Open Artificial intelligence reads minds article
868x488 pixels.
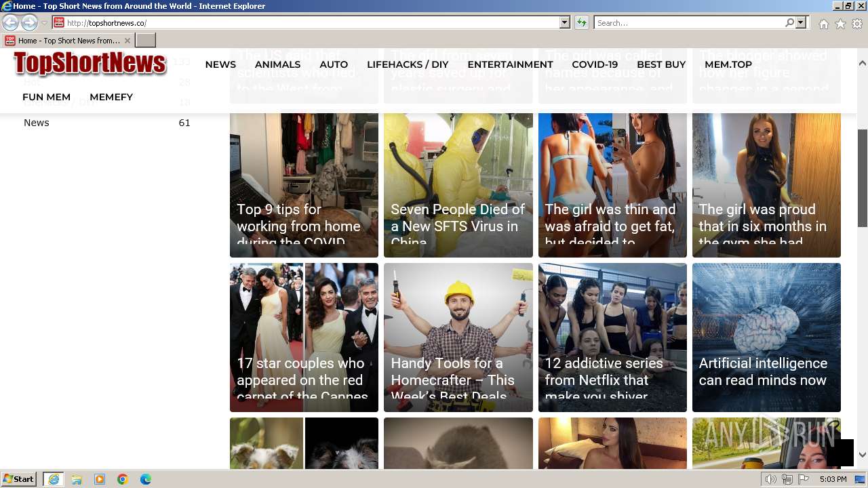point(766,338)
